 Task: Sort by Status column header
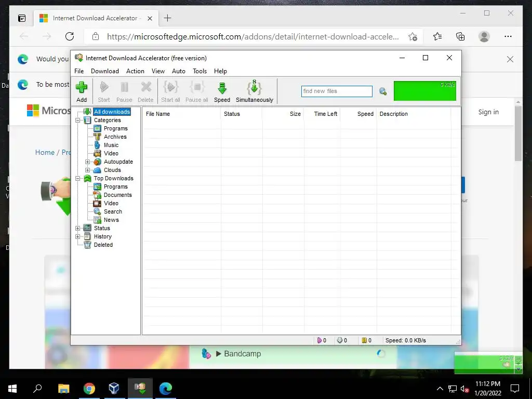(241, 114)
